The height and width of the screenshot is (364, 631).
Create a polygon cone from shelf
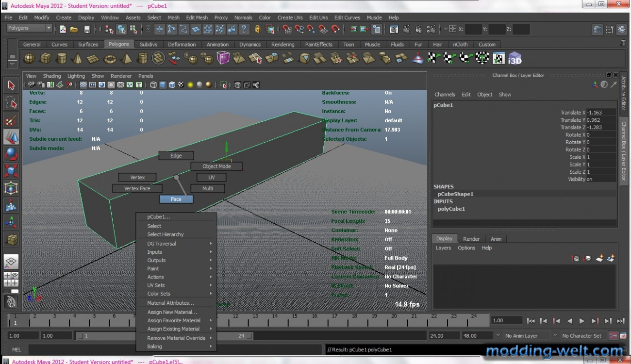[78, 59]
